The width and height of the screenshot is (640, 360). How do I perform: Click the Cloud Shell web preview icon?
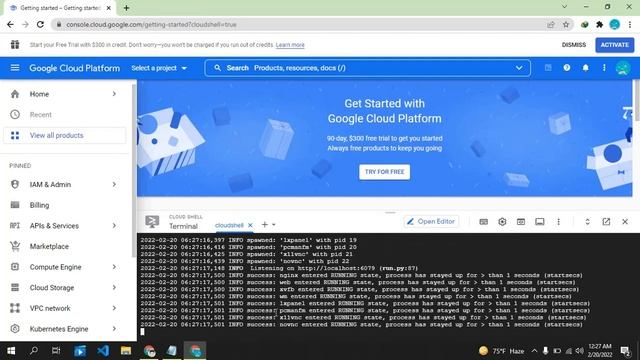pyautogui.click(x=521, y=222)
